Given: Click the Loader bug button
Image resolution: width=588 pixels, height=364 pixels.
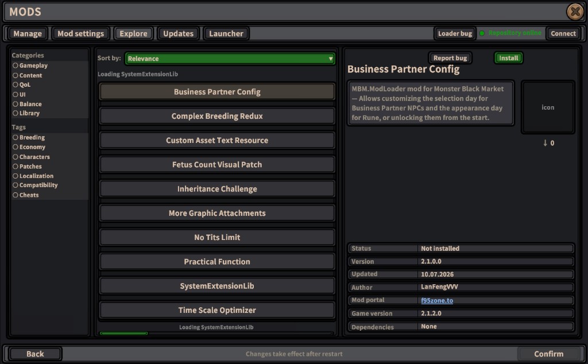Looking at the screenshot, I should [x=455, y=33].
